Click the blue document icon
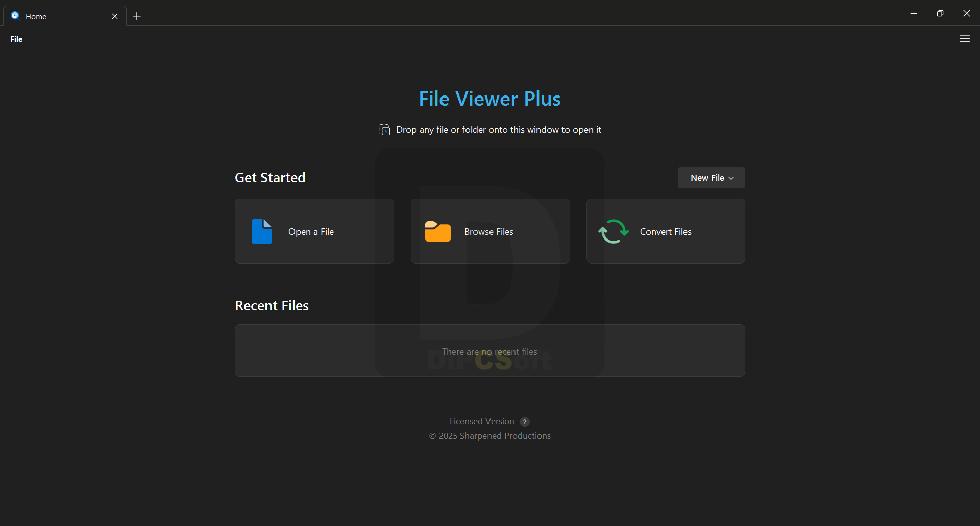The width and height of the screenshot is (980, 526). [x=262, y=231]
